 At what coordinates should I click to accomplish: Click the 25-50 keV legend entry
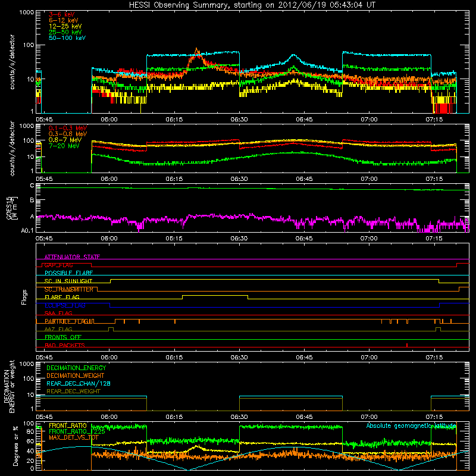[x=65, y=32]
